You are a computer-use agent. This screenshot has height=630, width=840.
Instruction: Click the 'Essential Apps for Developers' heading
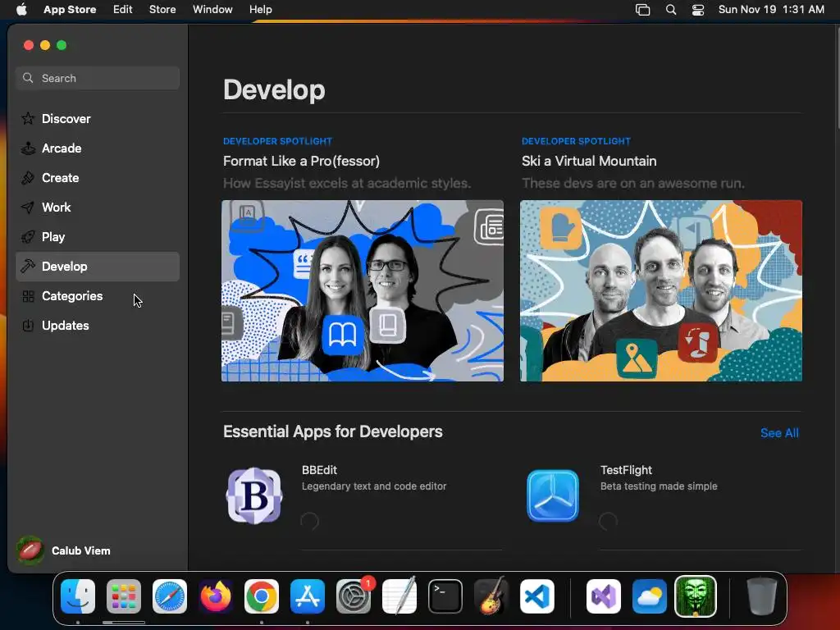pos(333,431)
